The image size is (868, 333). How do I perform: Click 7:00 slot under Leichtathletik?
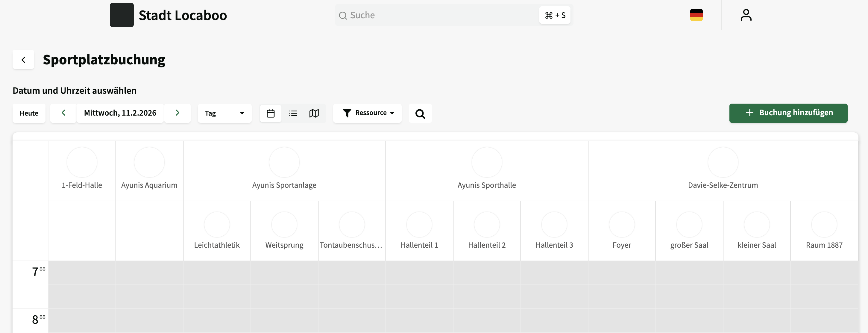pos(217,273)
